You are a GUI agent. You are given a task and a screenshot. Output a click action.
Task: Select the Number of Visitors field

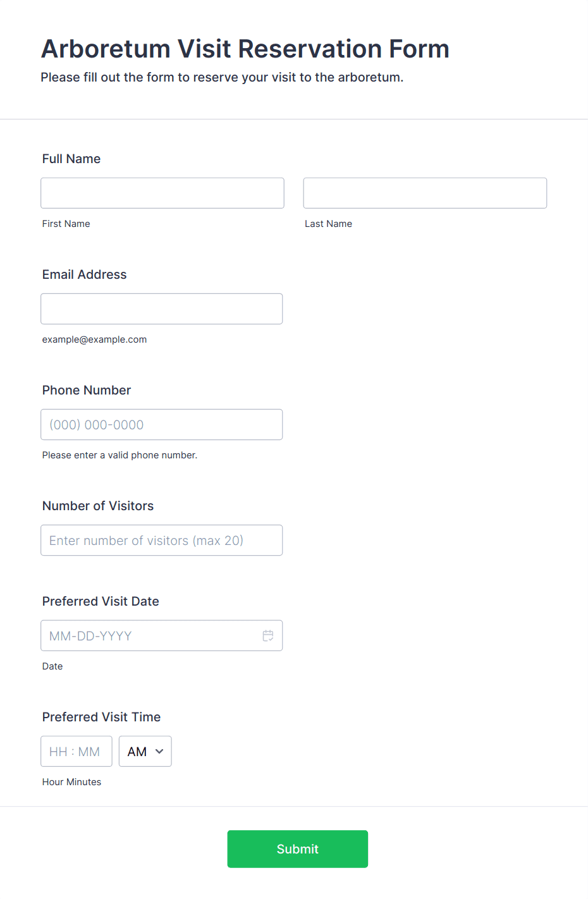click(x=162, y=540)
